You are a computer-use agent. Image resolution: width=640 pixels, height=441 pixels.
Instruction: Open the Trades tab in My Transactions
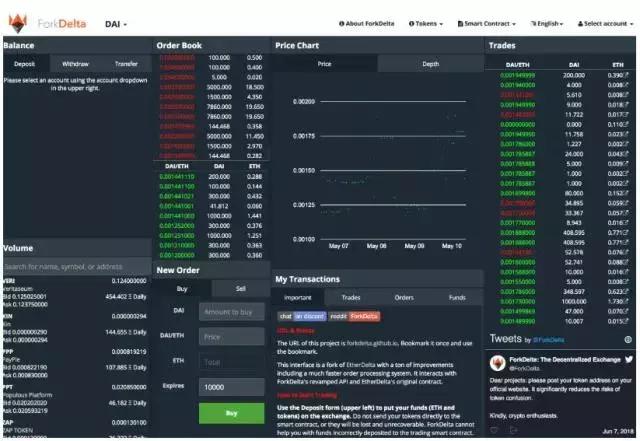click(x=351, y=297)
